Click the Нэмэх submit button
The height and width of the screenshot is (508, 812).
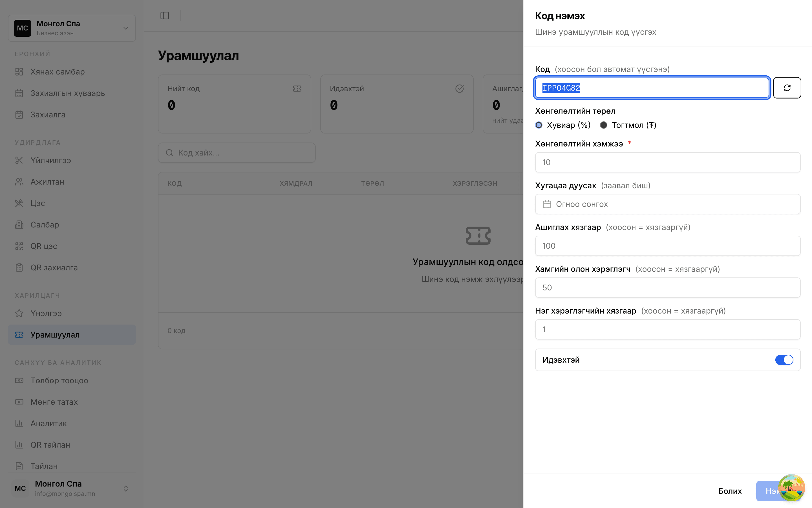[778, 491]
